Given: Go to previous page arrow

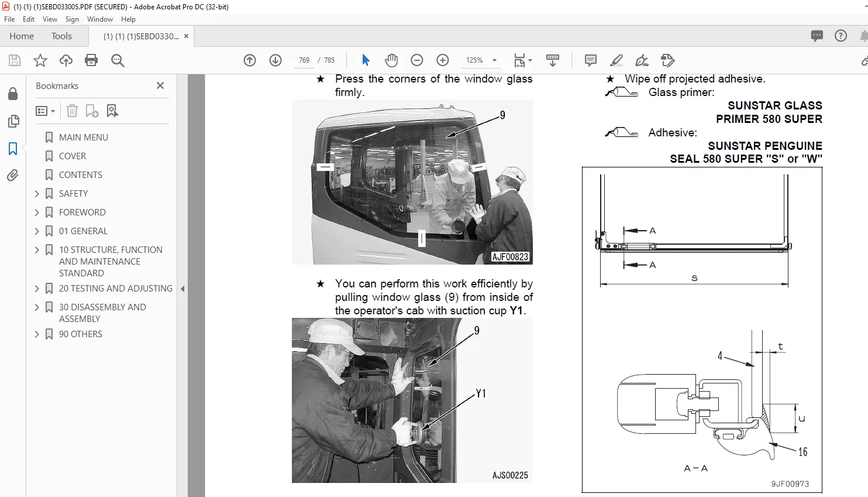Looking at the screenshot, I should (x=250, y=60).
